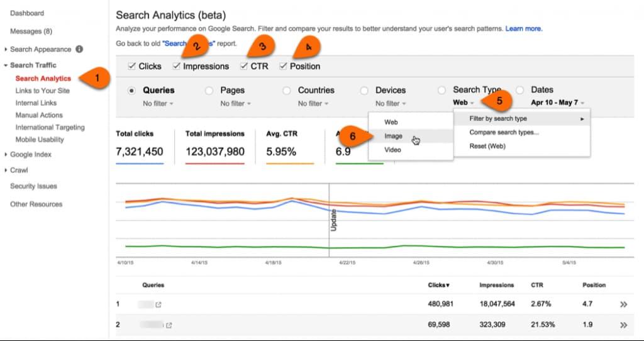The height and width of the screenshot is (341, 644).
Task: Click Filter by search type submenu arrow
Action: pyautogui.click(x=582, y=119)
